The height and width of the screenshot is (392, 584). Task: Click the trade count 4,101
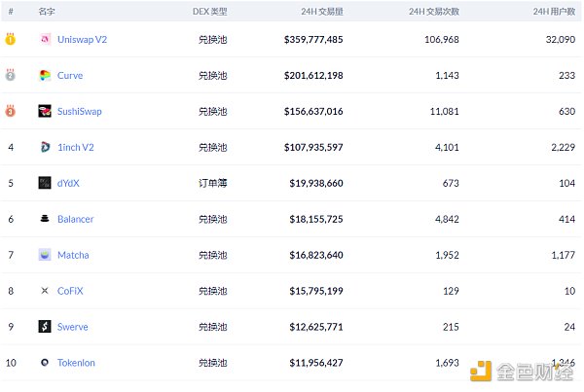coord(447,148)
